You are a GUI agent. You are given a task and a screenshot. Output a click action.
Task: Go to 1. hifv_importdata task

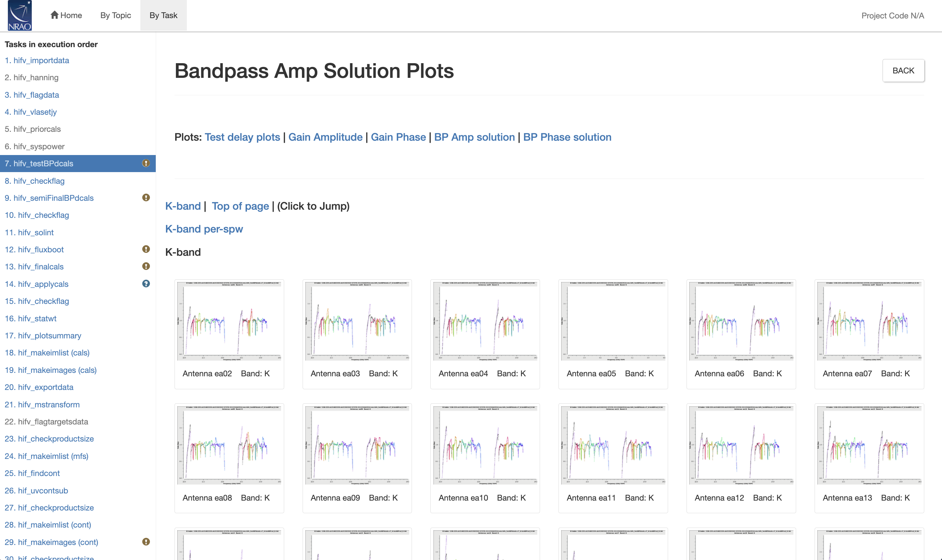coord(37,60)
